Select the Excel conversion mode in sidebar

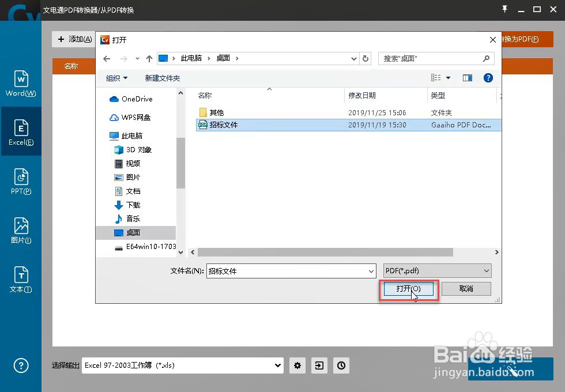(21, 132)
